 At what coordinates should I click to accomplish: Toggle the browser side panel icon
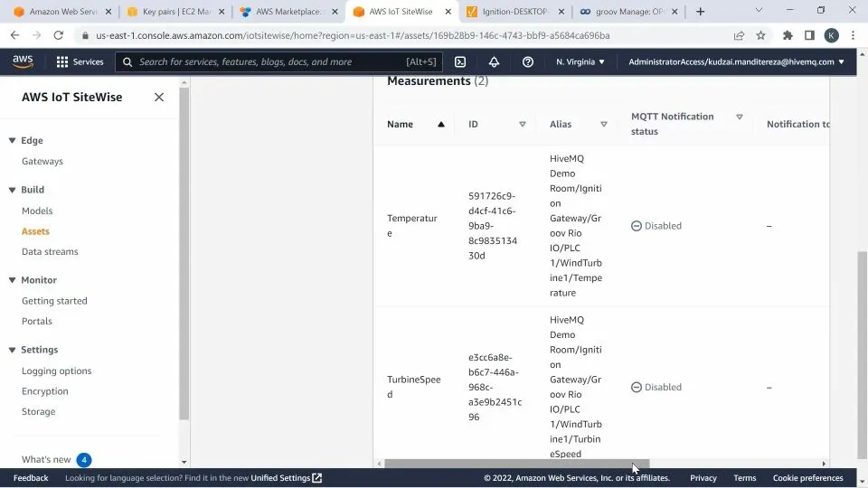809,35
